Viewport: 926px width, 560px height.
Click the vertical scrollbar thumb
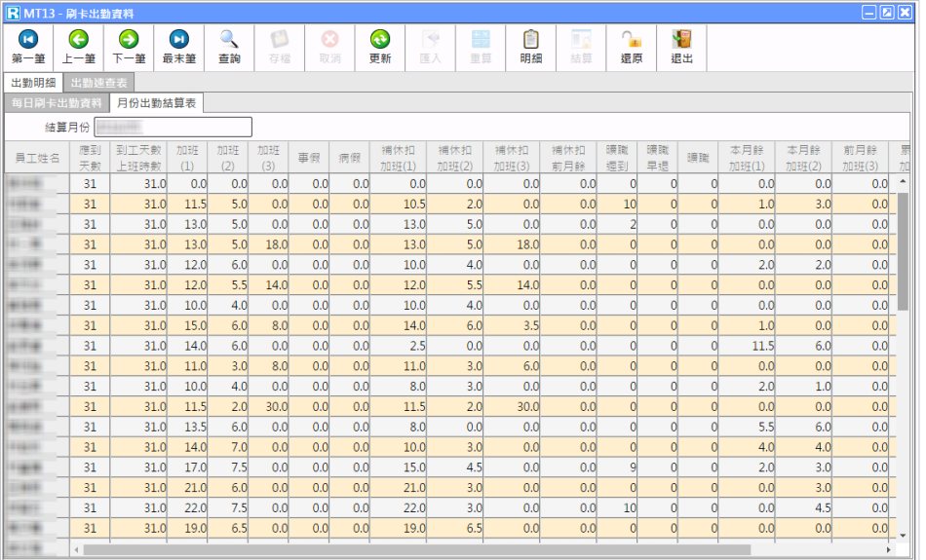pos(903,251)
